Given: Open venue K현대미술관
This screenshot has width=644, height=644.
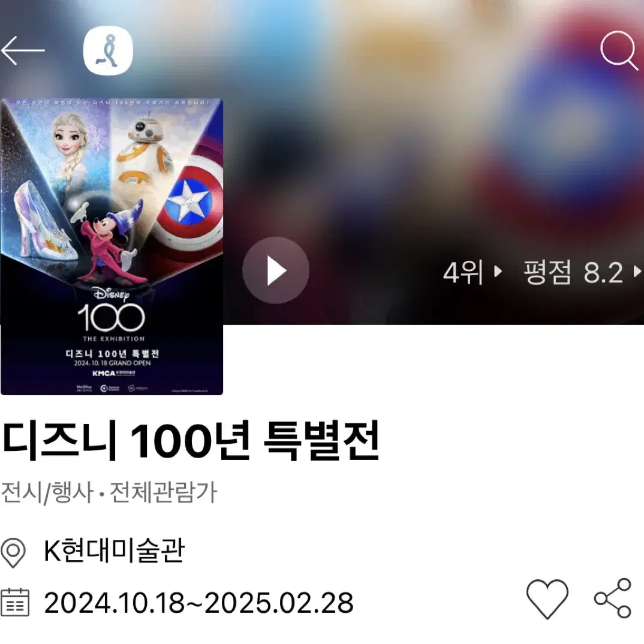Looking at the screenshot, I should coord(114,551).
